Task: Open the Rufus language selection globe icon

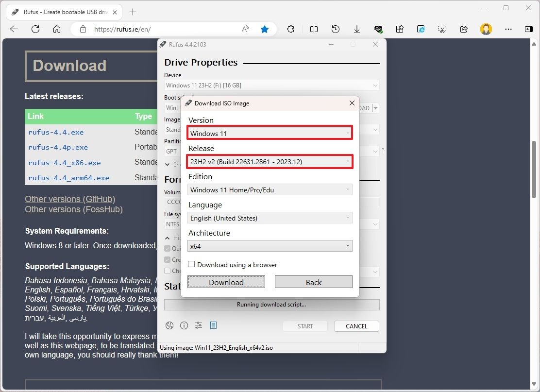Action: click(x=169, y=325)
